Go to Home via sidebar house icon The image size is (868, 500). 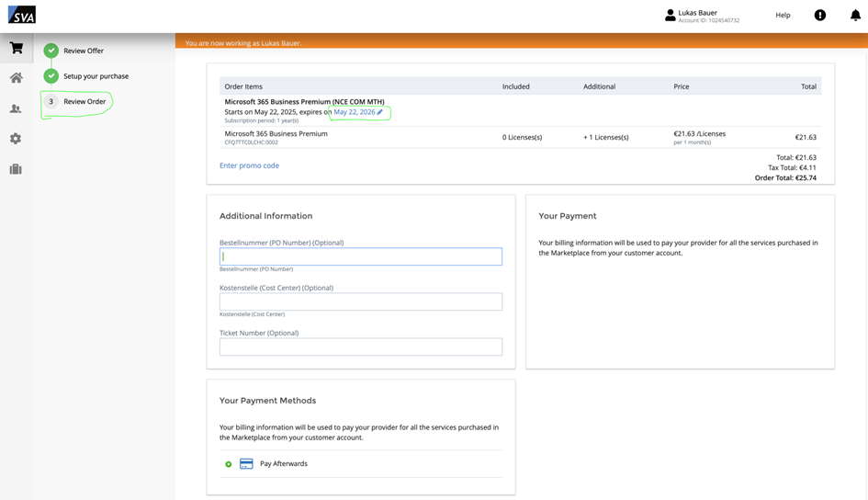coord(16,78)
